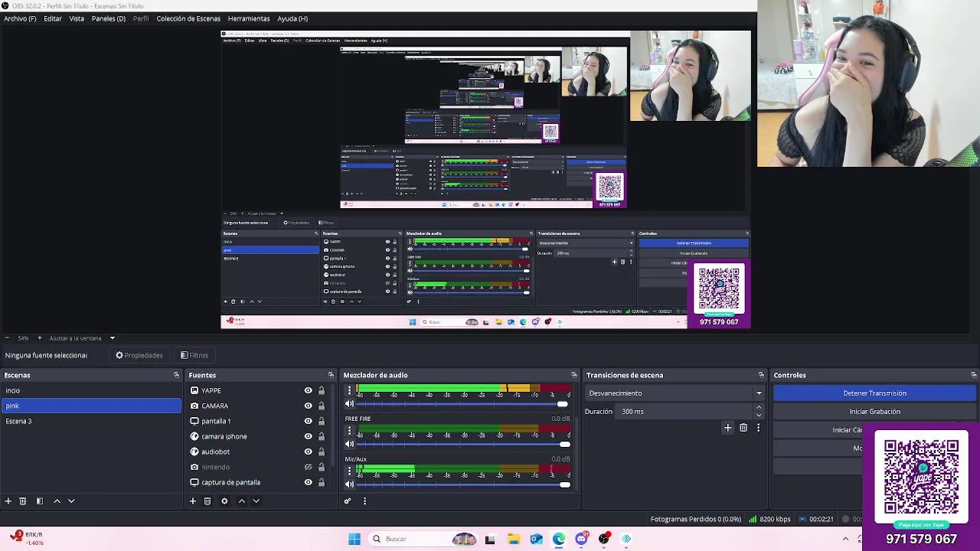
Task: Add a new scene transition
Action: click(x=727, y=429)
